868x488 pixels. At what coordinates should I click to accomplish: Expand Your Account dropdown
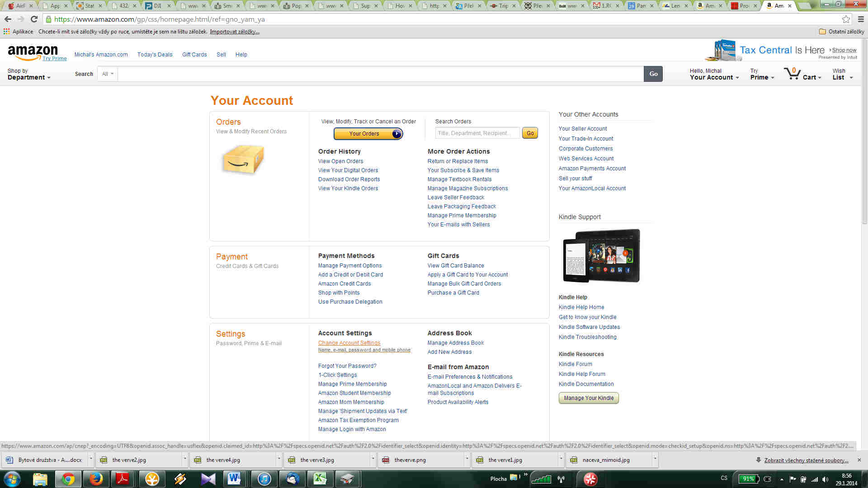coord(714,74)
